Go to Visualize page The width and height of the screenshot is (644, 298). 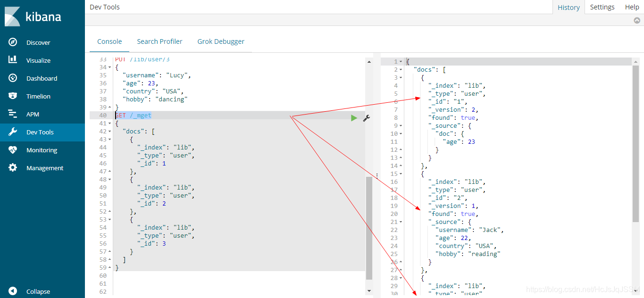pos(38,60)
